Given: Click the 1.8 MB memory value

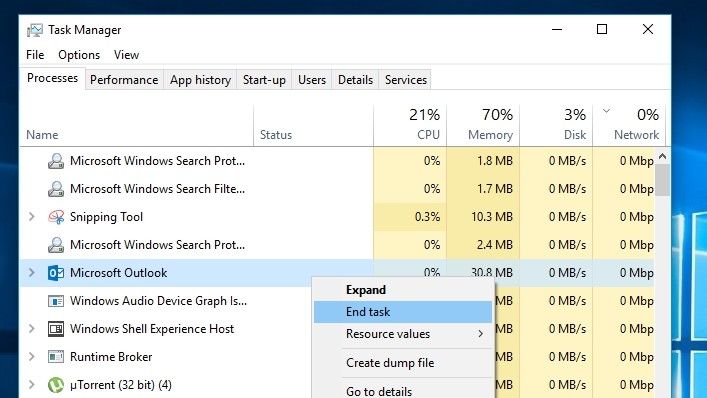Looking at the screenshot, I should [495, 161].
